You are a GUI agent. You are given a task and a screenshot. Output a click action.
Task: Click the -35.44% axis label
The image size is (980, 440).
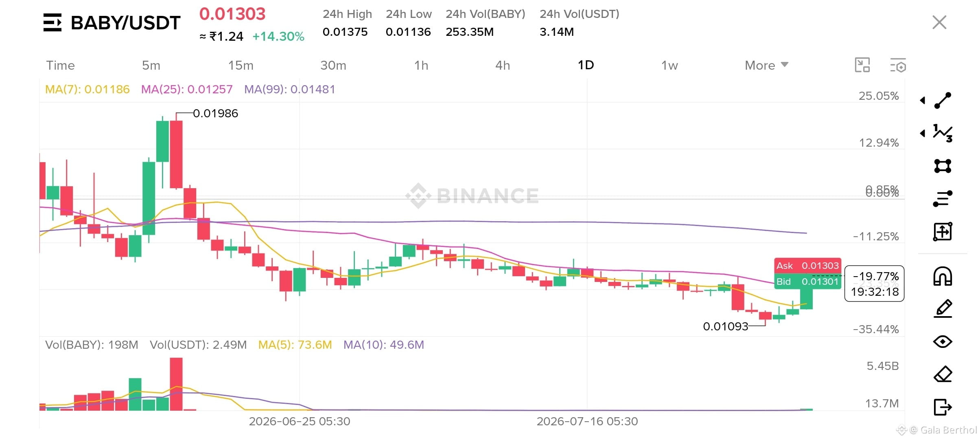click(x=876, y=329)
